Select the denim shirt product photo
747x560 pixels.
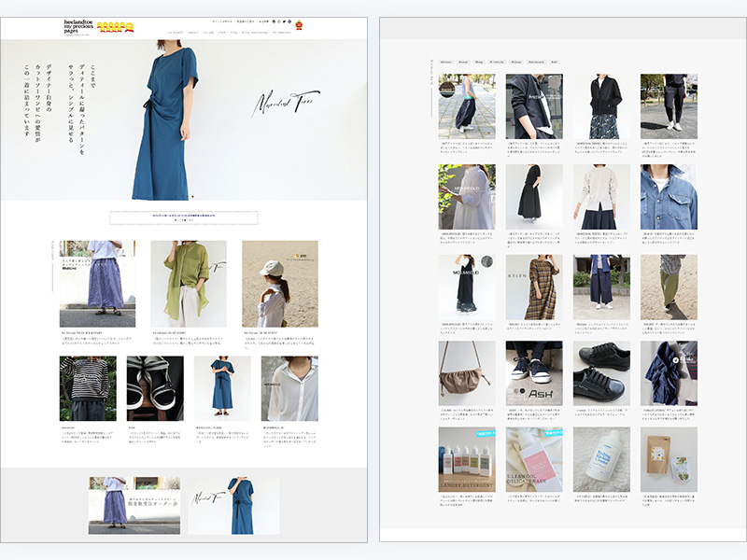(669, 197)
